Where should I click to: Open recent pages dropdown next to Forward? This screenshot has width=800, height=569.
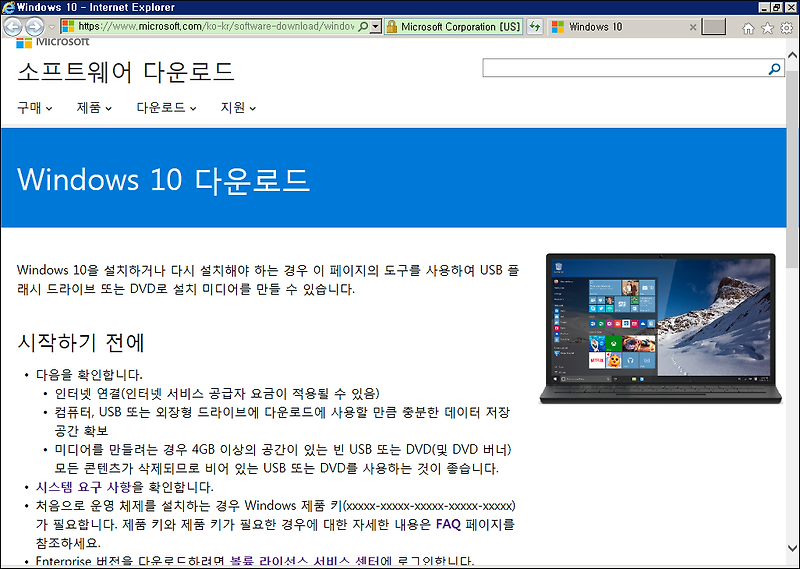pos(51,27)
